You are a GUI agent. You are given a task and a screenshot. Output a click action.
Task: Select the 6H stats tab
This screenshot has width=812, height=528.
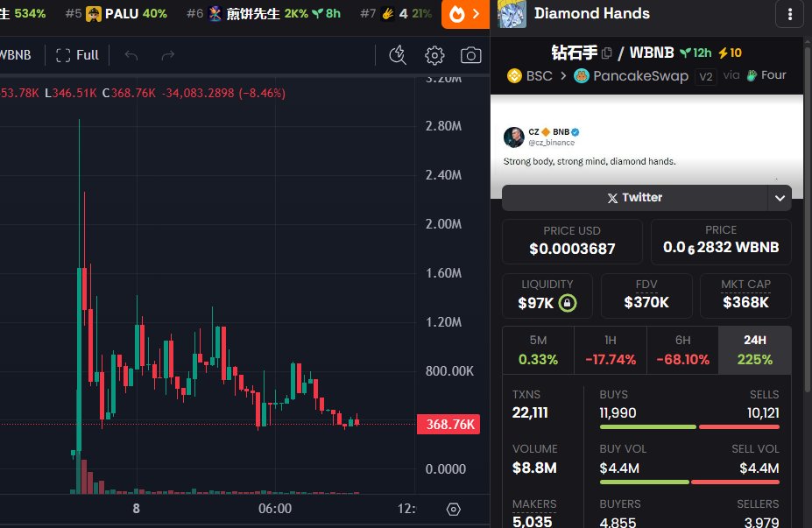pos(682,349)
